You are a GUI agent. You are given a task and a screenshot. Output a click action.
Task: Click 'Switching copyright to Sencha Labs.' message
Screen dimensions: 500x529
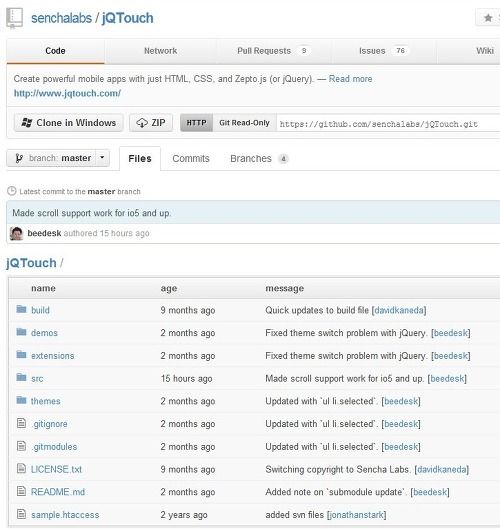[338, 469]
